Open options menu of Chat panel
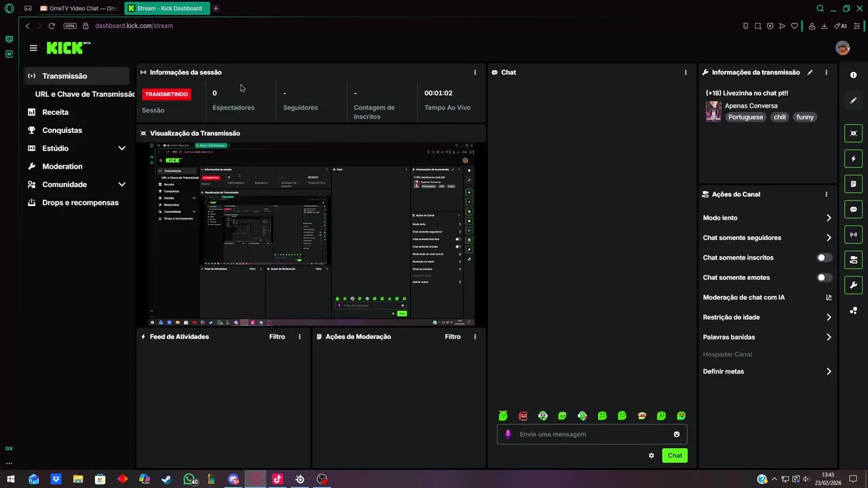Image resolution: width=868 pixels, height=488 pixels. [x=686, y=73]
